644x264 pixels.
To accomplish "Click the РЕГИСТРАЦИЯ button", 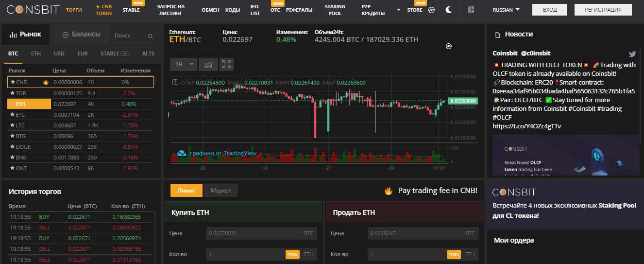I will (x=603, y=10).
